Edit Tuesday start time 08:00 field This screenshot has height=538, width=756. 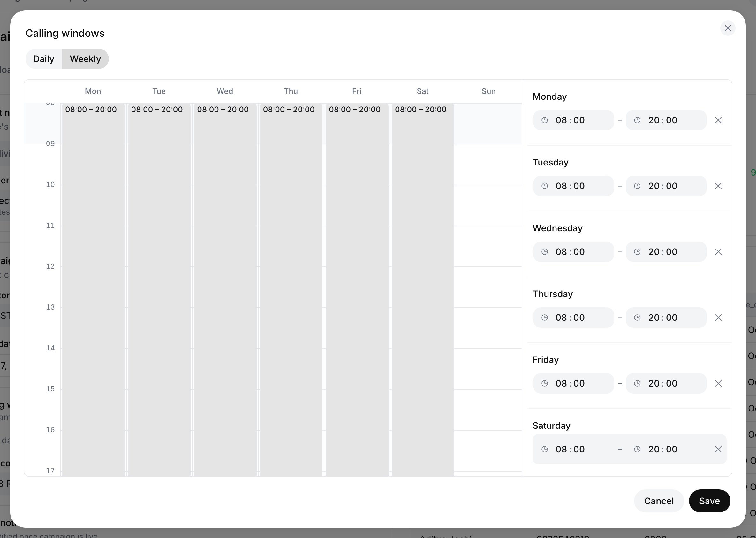pyautogui.click(x=573, y=186)
